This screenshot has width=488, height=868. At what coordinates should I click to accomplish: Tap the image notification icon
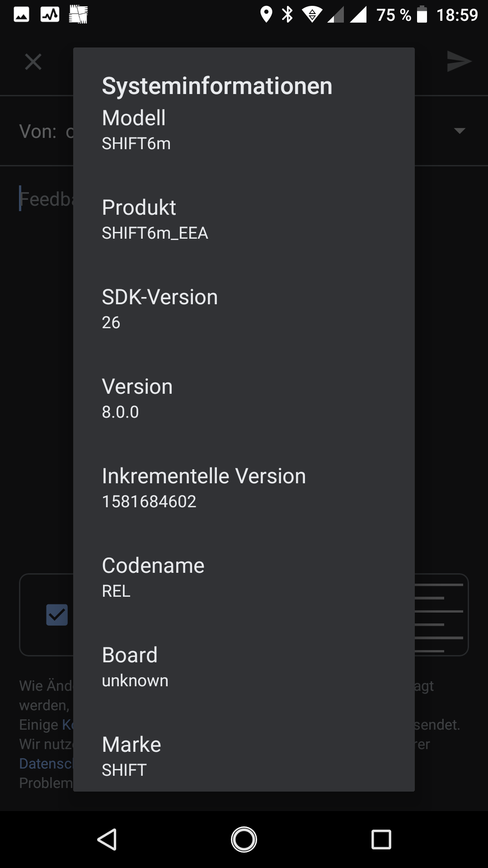(x=21, y=15)
